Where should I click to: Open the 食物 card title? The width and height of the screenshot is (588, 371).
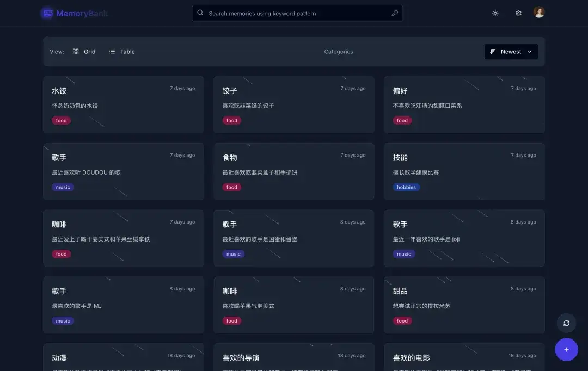(230, 157)
